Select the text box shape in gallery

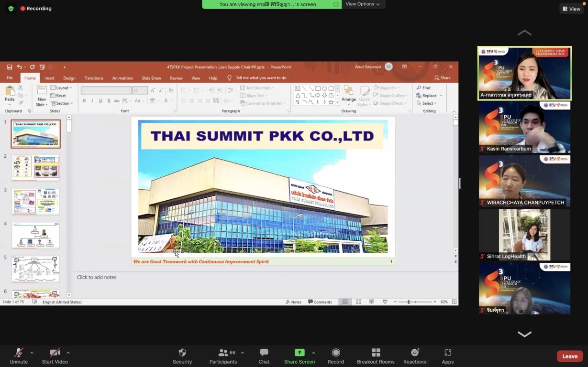click(x=298, y=88)
